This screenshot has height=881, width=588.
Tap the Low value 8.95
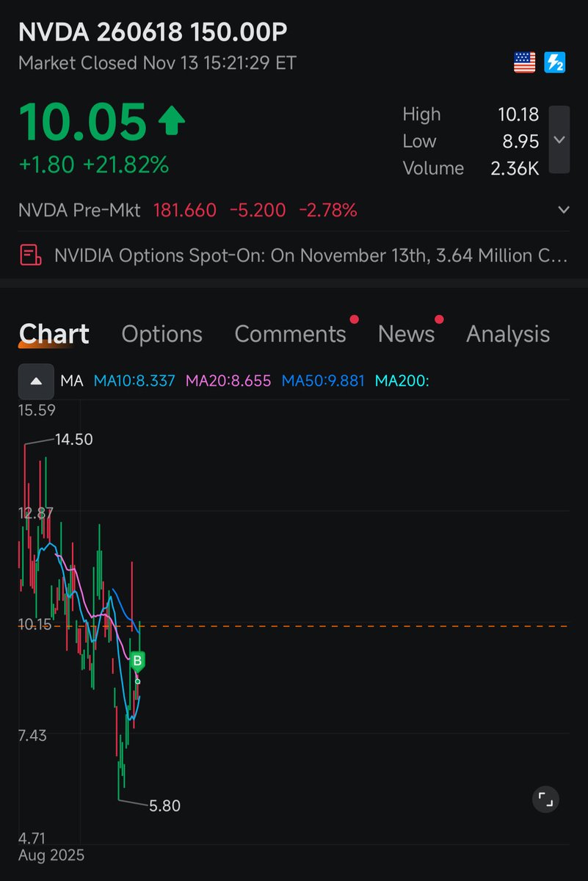pyautogui.click(x=520, y=141)
